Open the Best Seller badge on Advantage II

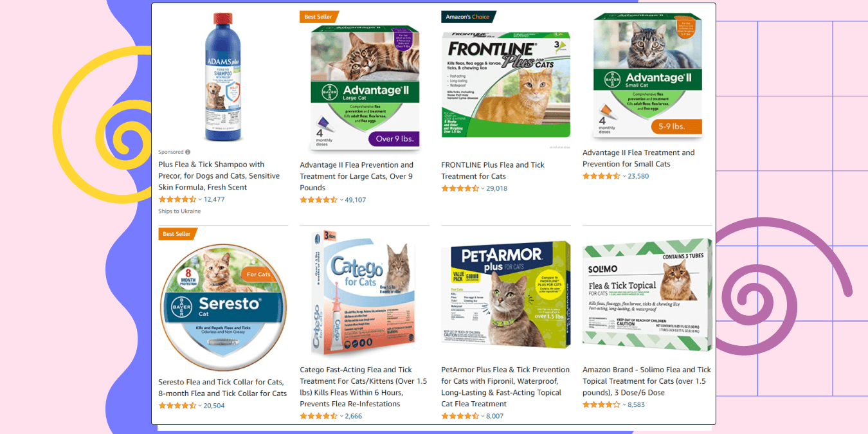(319, 17)
